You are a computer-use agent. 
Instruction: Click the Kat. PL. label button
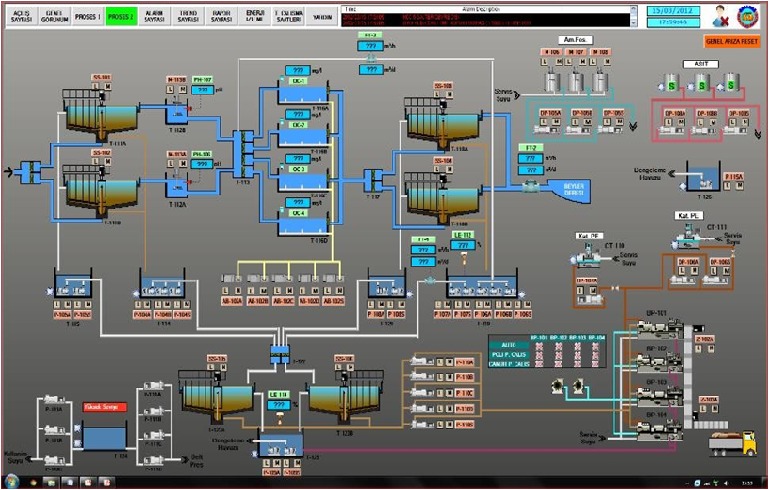690,215
